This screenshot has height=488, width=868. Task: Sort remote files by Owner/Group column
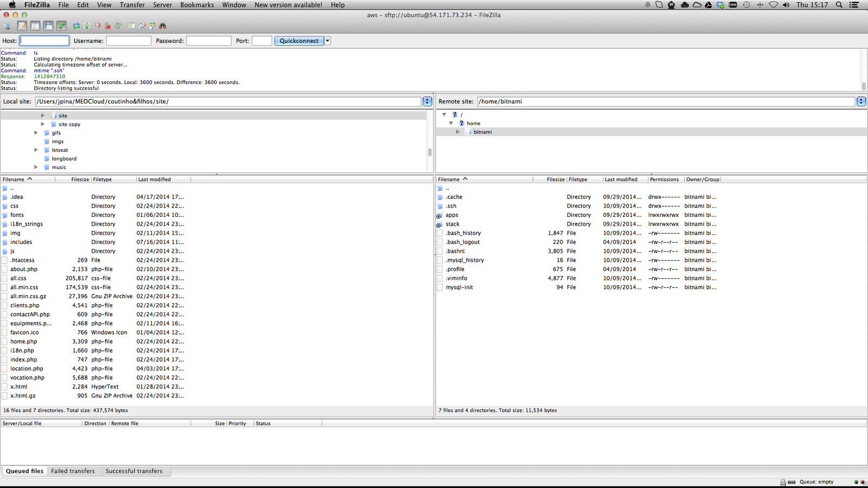click(703, 179)
